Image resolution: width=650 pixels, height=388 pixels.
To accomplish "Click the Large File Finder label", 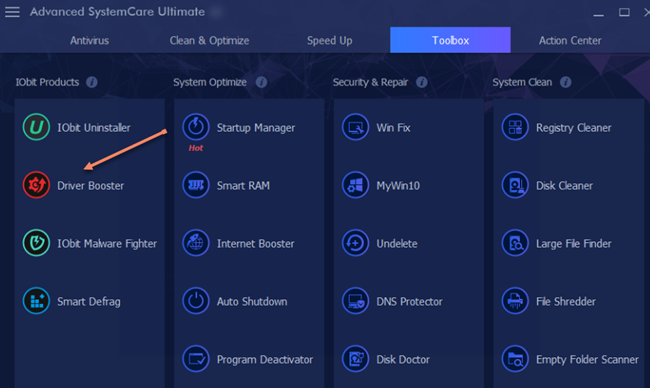I will pyautogui.click(x=573, y=244).
